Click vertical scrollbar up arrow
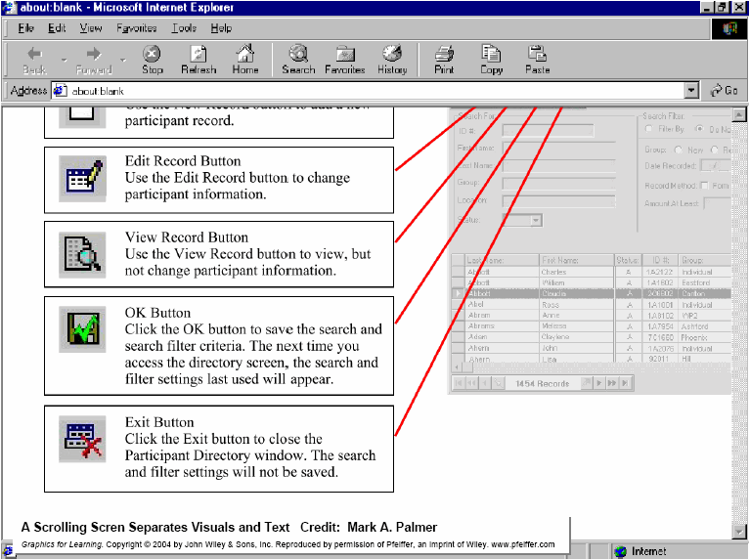 pyautogui.click(x=739, y=114)
